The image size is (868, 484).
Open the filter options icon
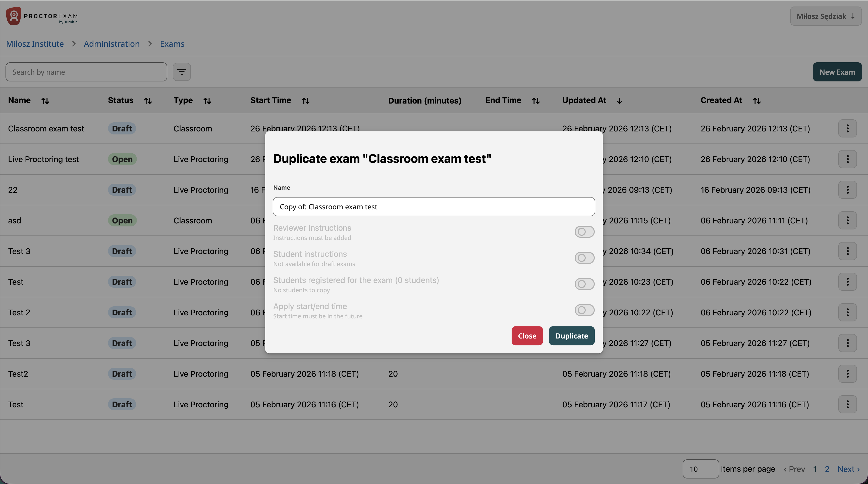point(182,72)
